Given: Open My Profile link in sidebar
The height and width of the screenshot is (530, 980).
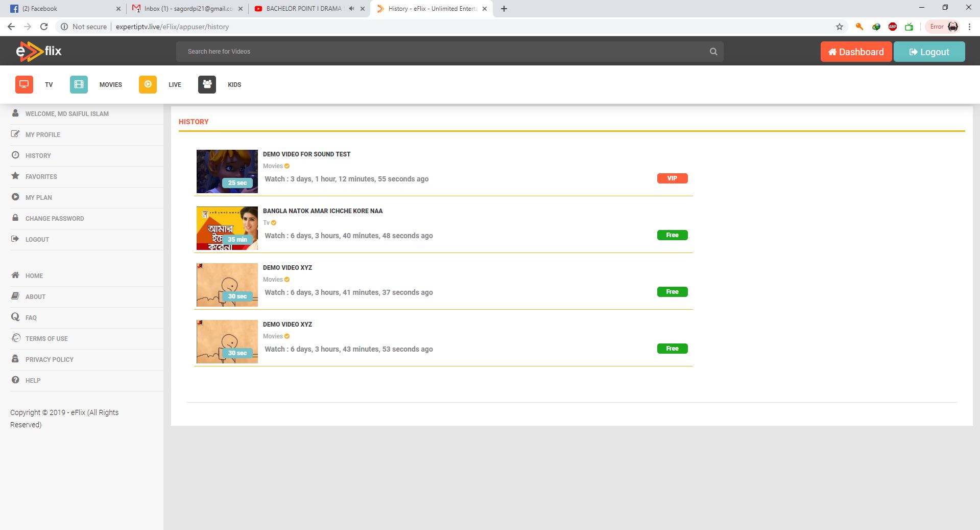Looking at the screenshot, I should (43, 135).
